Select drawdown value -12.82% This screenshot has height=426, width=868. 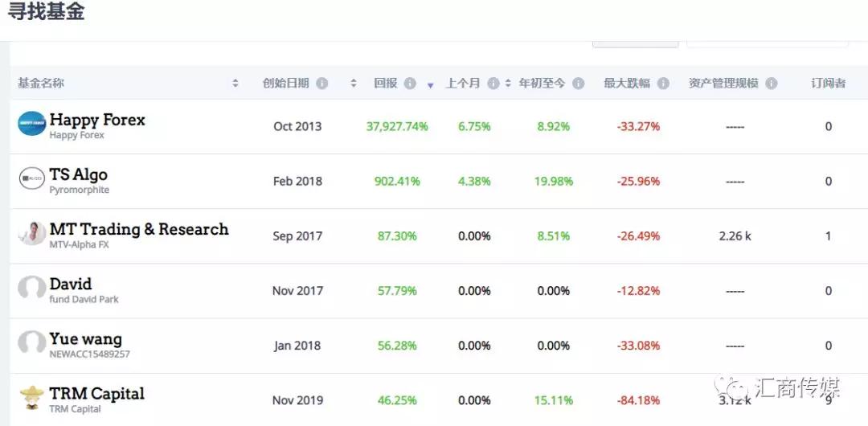coord(638,291)
